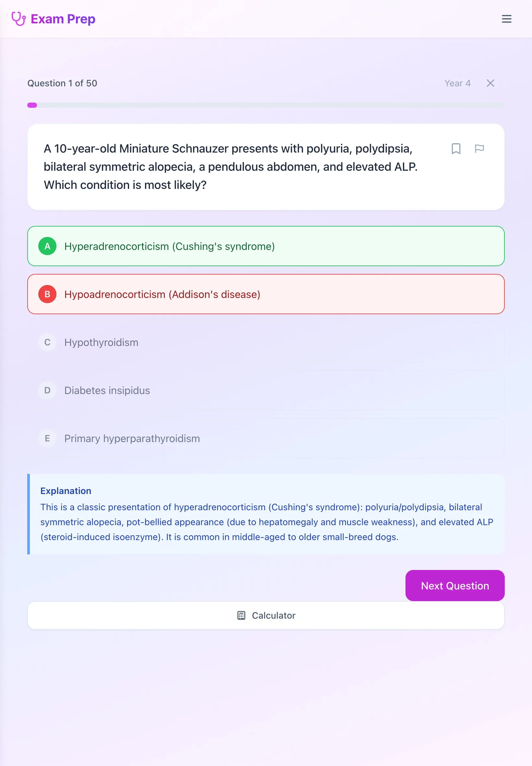
Task: Open the Calculator panel
Action: pyautogui.click(x=266, y=615)
